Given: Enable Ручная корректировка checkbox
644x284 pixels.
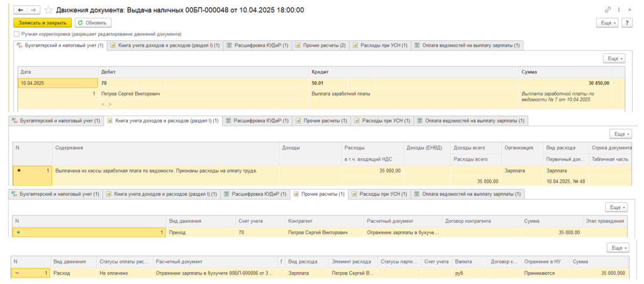Looking at the screenshot, I should [16, 34].
